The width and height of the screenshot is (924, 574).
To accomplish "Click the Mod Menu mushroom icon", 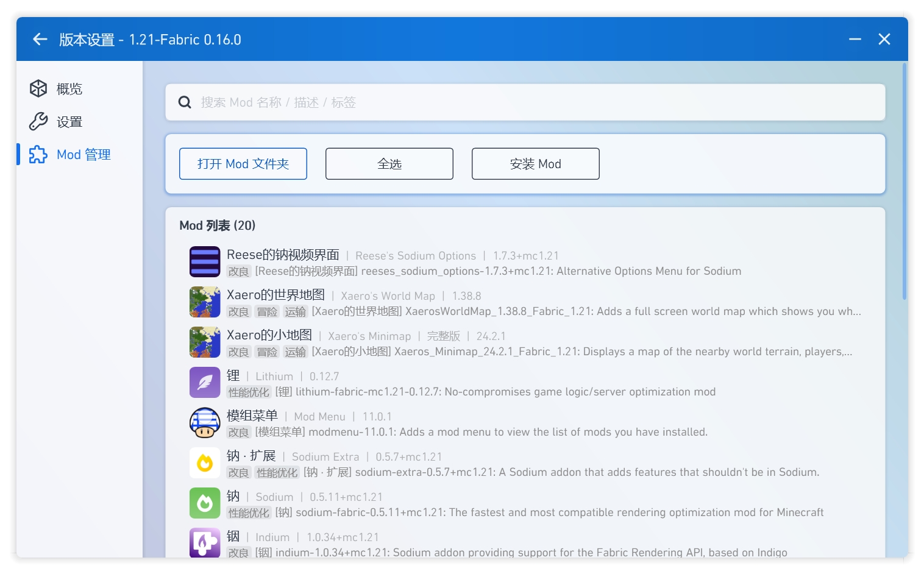I will click(205, 423).
